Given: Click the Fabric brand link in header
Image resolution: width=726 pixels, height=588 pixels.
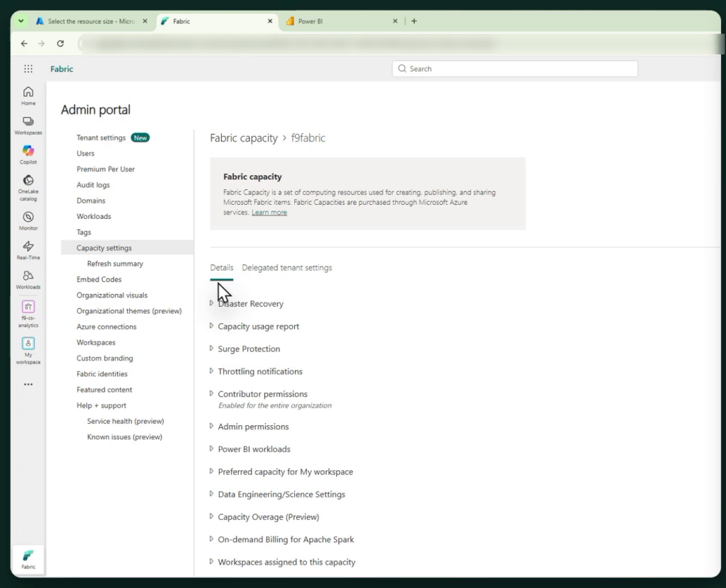Looking at the screenshot, I should [62, 69].
